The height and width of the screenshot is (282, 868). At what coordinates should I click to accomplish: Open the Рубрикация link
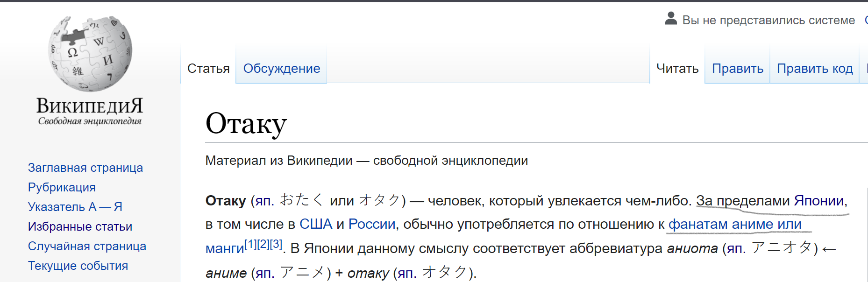tap(62, 187)
